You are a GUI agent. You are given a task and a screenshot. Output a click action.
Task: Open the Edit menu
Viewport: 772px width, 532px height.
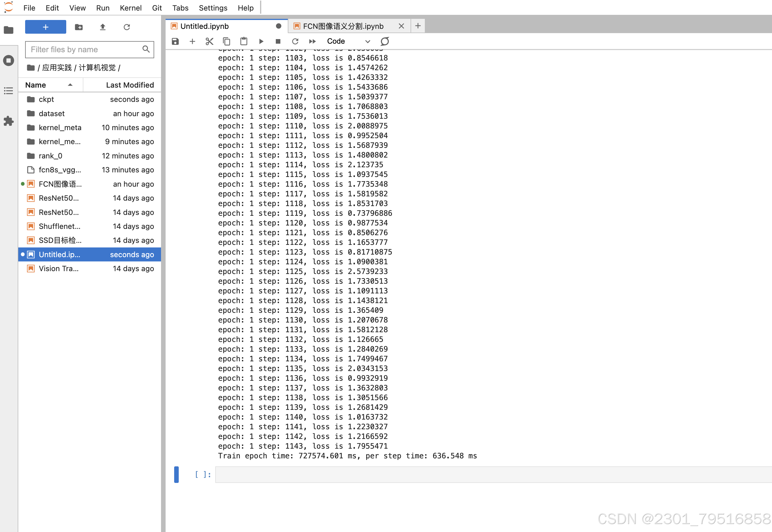tap(52, 8)
